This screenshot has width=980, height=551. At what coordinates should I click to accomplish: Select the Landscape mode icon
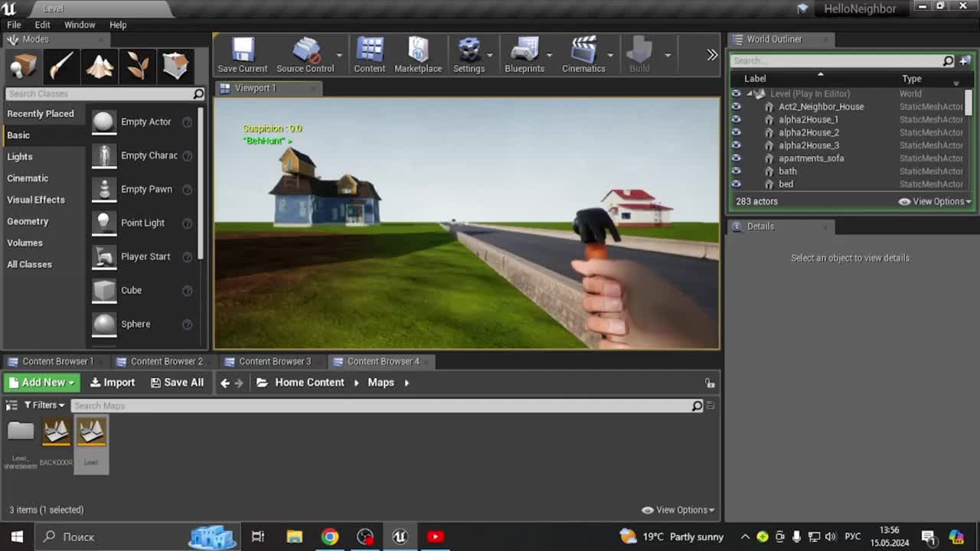(100, 67)
